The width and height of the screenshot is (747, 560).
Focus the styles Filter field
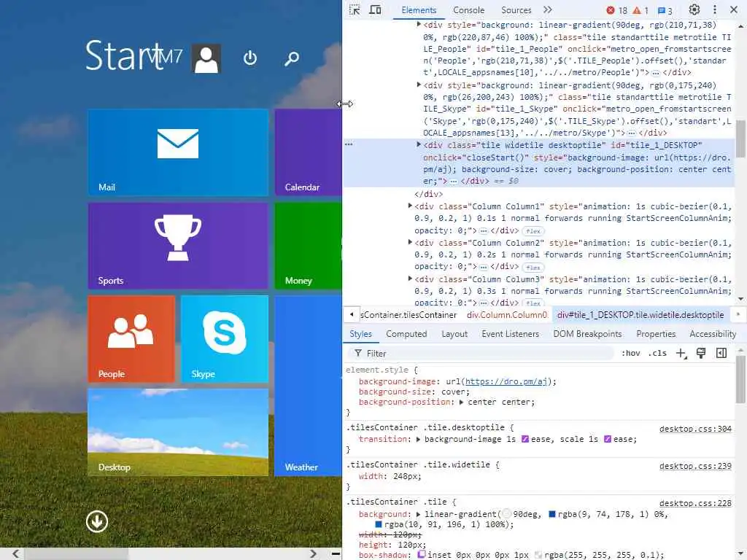coord(481,354)
